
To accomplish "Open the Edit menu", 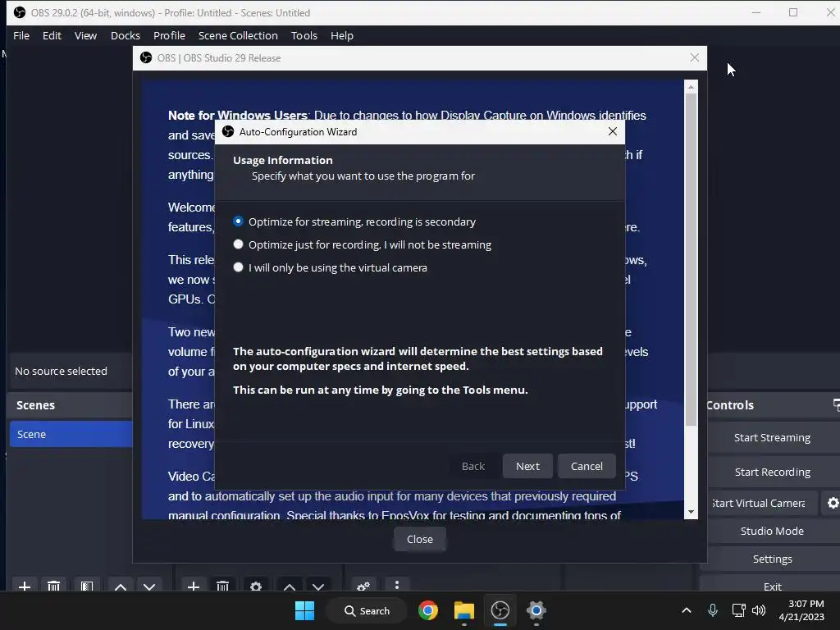I will pos(52,35).
